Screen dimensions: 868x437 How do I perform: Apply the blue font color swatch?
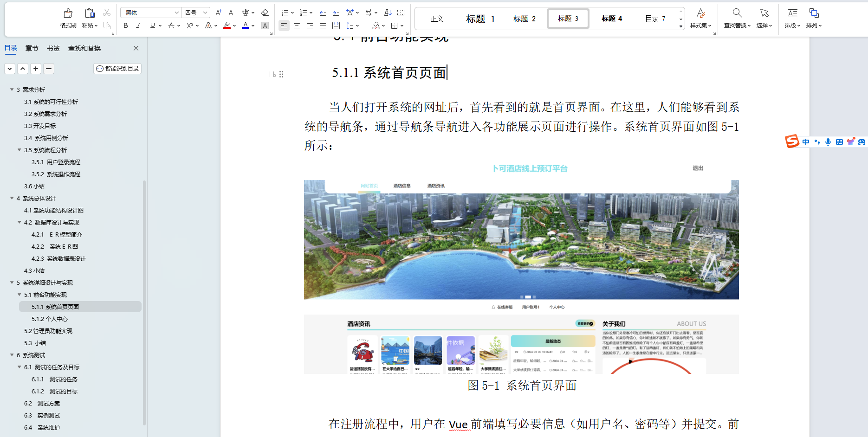pyautogui.click(x=246, y=26)
